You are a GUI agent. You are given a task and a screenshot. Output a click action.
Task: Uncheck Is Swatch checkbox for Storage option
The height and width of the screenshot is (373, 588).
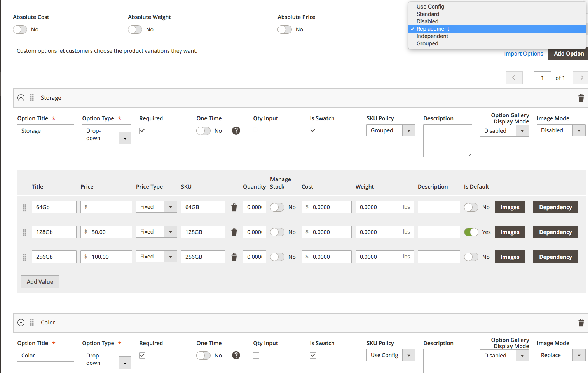pos(313,131)
